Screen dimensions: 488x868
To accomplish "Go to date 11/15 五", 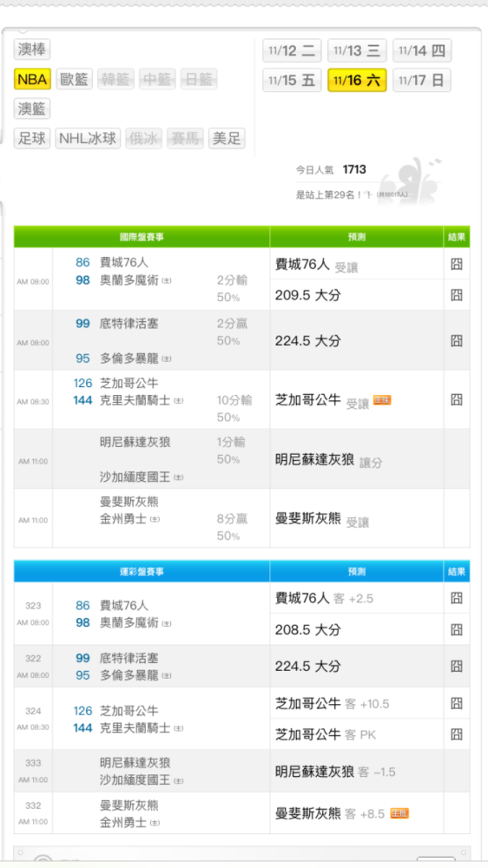I will click(x=292, y=80).
